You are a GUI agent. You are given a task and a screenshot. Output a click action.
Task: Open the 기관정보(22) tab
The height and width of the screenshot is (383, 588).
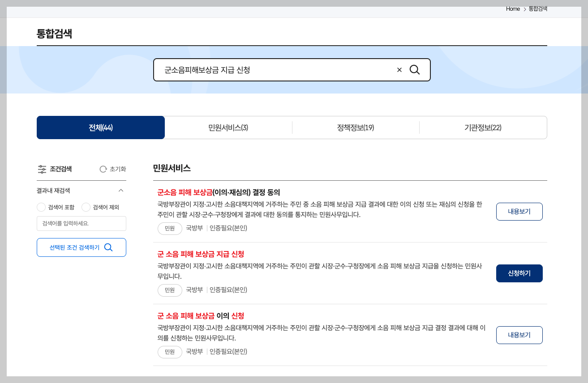click(x=483, y=128)
